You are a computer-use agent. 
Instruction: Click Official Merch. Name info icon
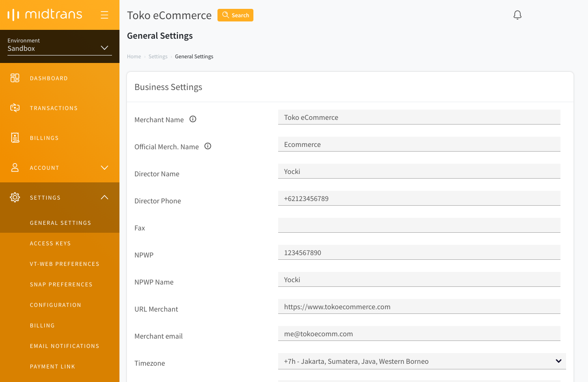coord(208,146)
